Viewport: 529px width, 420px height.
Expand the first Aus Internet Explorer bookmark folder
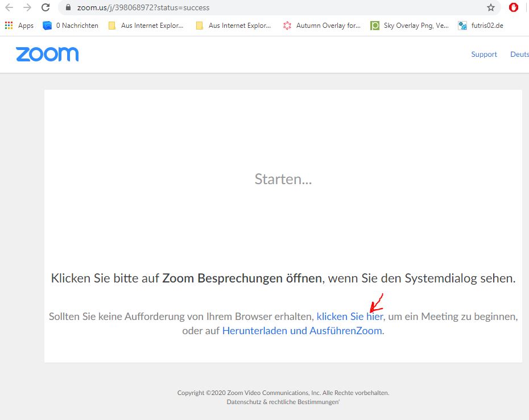coord(146,26)
